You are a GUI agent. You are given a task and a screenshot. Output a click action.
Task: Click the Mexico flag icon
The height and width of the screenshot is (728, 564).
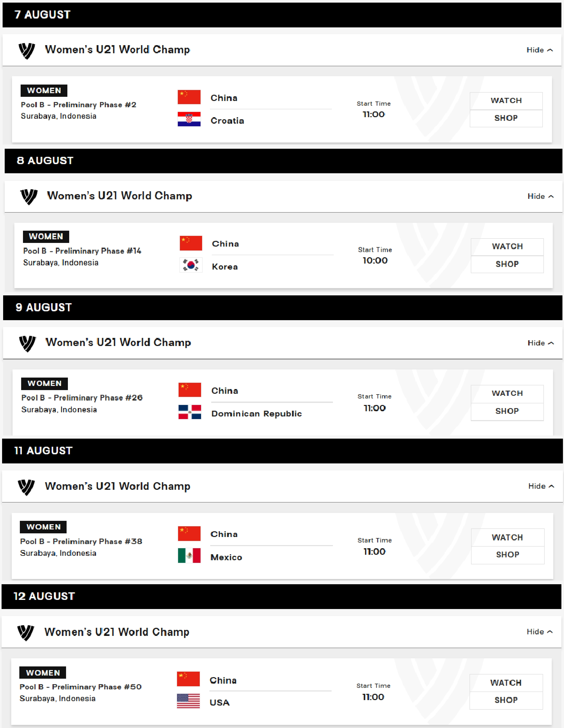tap(189, 556)
